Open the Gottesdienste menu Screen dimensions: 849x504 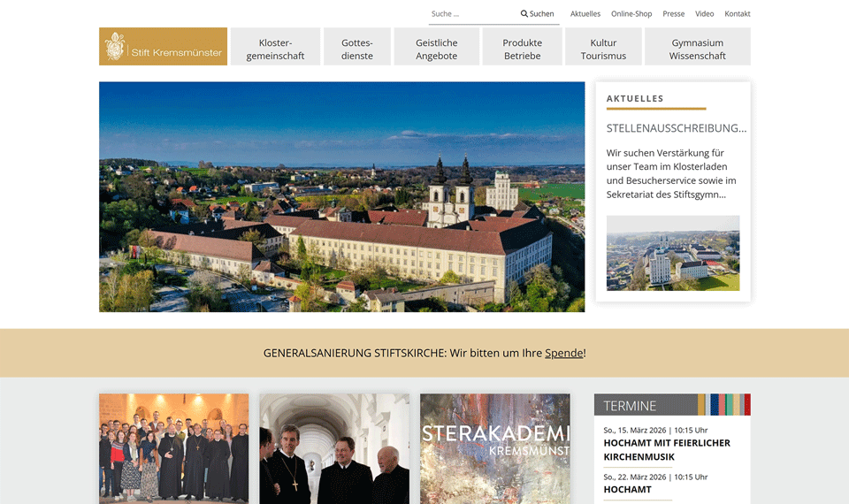pos(356,49)
